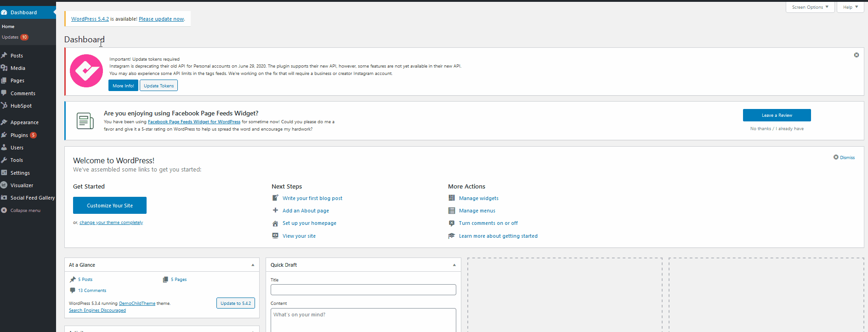The height and width of the screenshot is (332, 868).
Task: Open the 13 Comments link
Action: point(92,291)
